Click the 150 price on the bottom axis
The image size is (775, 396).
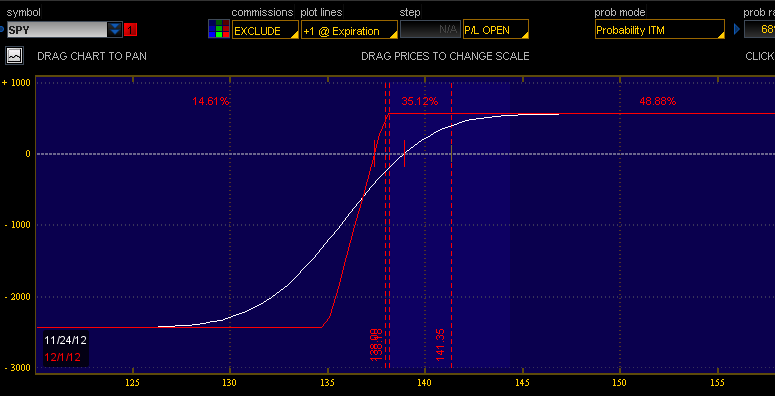pos(619,382)
